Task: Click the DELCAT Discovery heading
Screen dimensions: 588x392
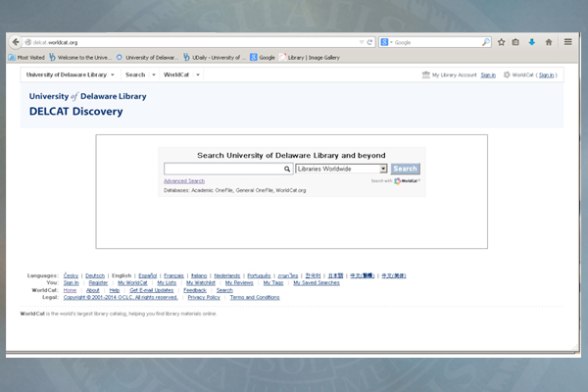Action: point(76,112)
